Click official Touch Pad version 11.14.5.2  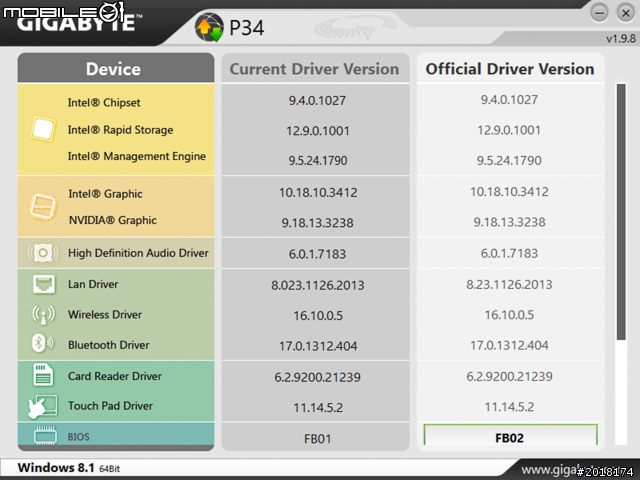(509, 407)
